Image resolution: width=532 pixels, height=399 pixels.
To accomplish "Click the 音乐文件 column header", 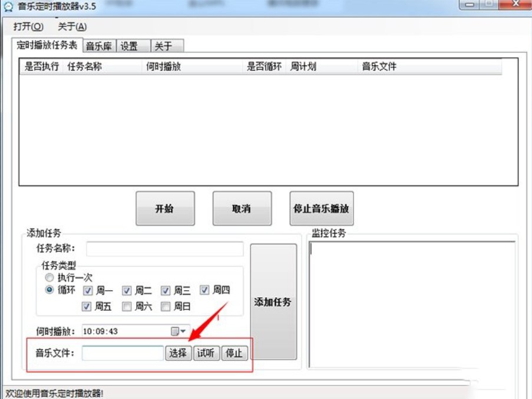I will [x=430, y=66].
